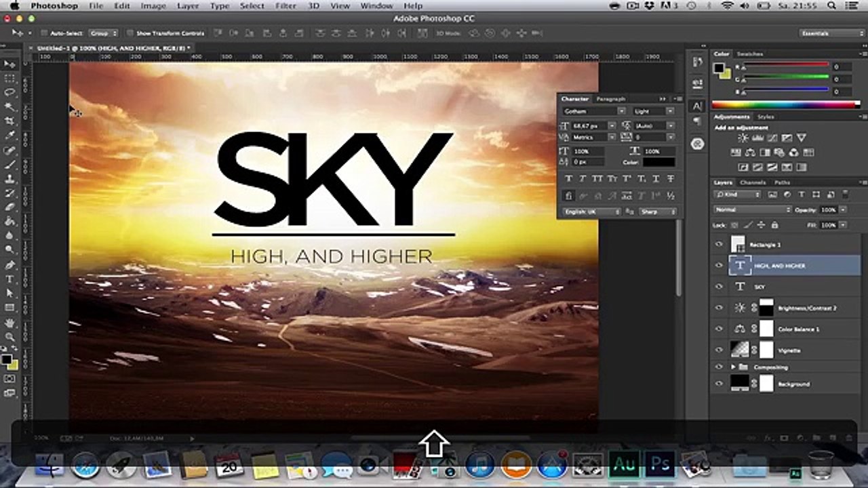The image size is (868, 488).
Task: Toggle the Auto-Select checkbox
Action: point(44,33)
